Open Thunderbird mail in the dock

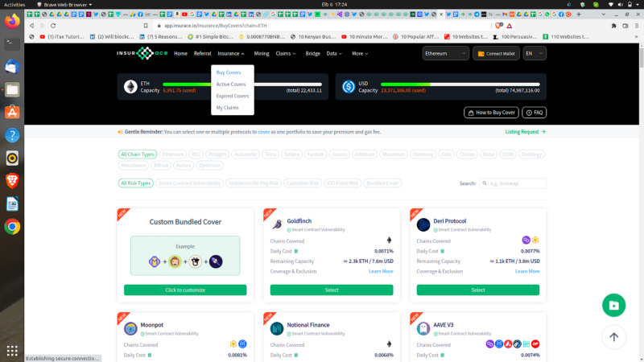(x=12, y=67)
